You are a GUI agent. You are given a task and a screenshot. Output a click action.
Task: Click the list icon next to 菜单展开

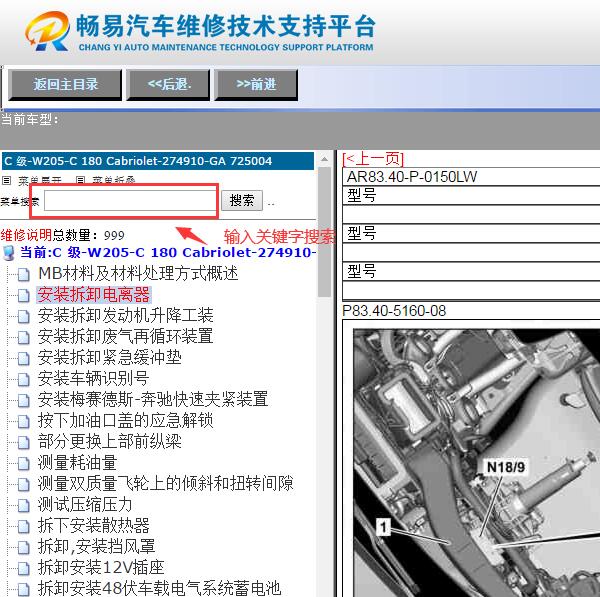pos(7,180)
